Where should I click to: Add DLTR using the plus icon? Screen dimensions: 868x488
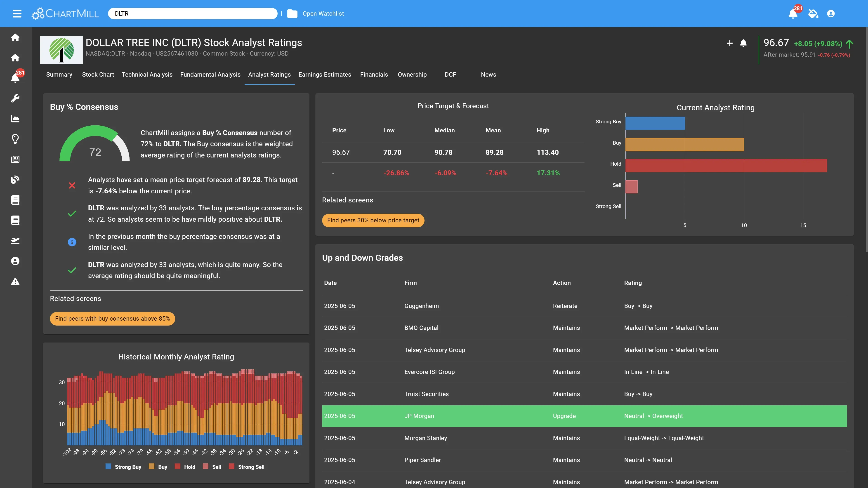tap(729, 43)
